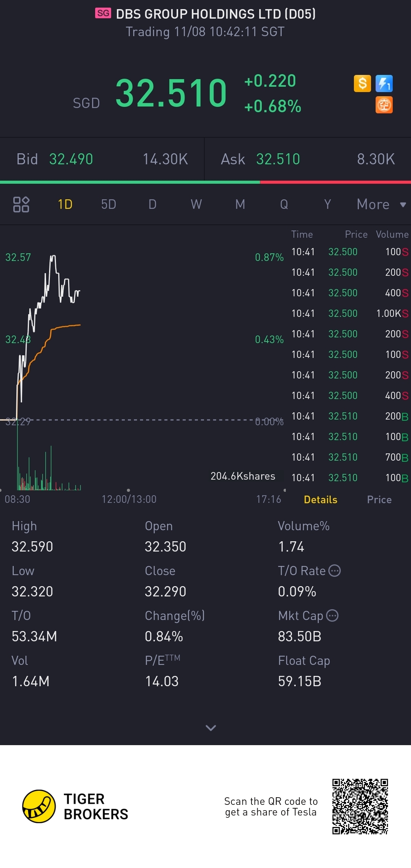Tap the 32.57 chart axis label
Screen dimensions: 411x868
click(18, 258)
